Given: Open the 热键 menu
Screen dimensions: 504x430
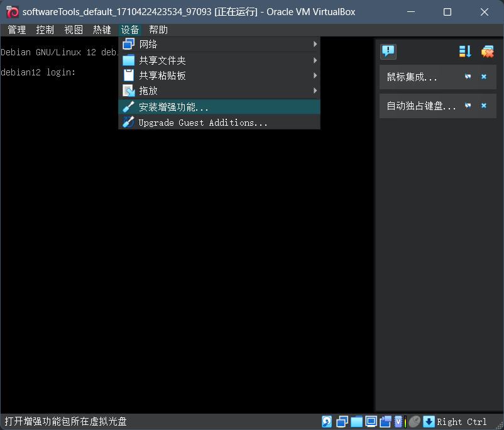Looking at the screenshot, I should click(102, 30).
